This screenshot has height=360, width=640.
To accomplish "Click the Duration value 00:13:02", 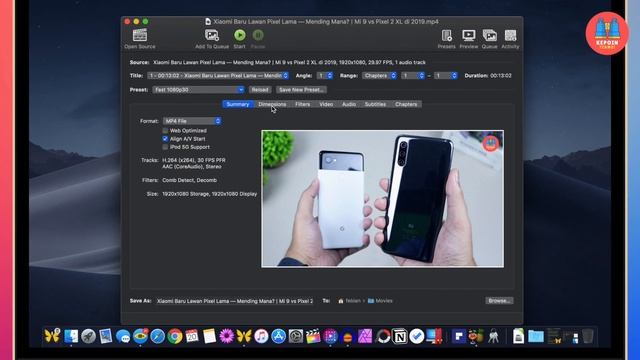I will click(x=501, y=76).
